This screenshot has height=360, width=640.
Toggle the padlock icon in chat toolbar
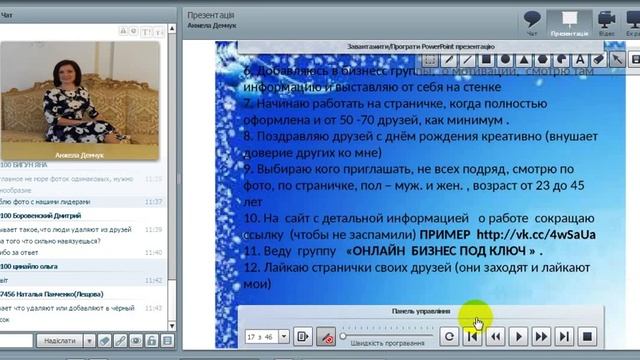pyautogui.click(x=151, y=340)
